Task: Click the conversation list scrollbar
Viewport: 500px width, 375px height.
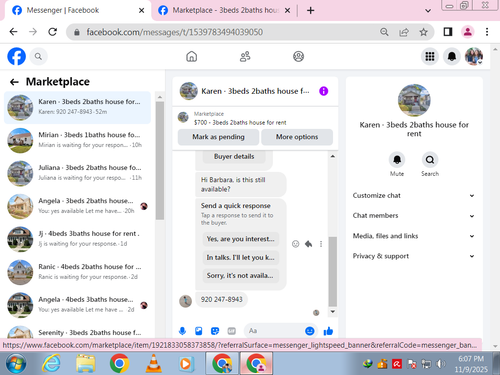Action: pos(160,160)
